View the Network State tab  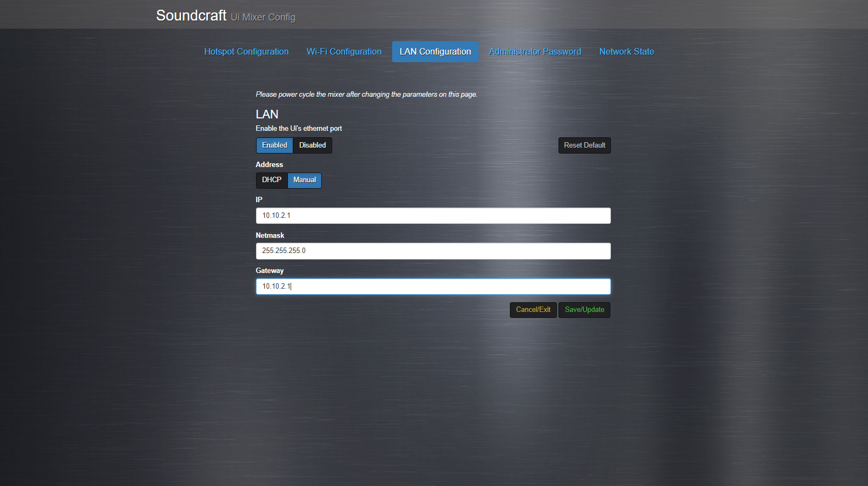click(627, 52)
